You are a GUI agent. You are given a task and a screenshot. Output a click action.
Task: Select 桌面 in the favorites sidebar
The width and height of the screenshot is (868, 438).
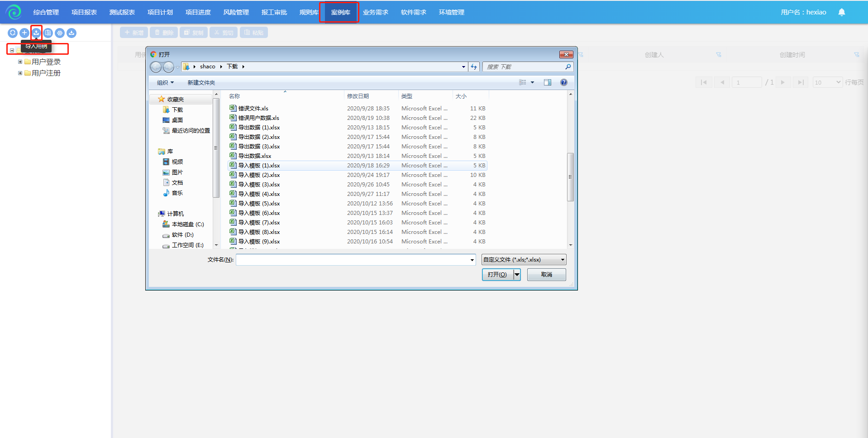(177, 120)
